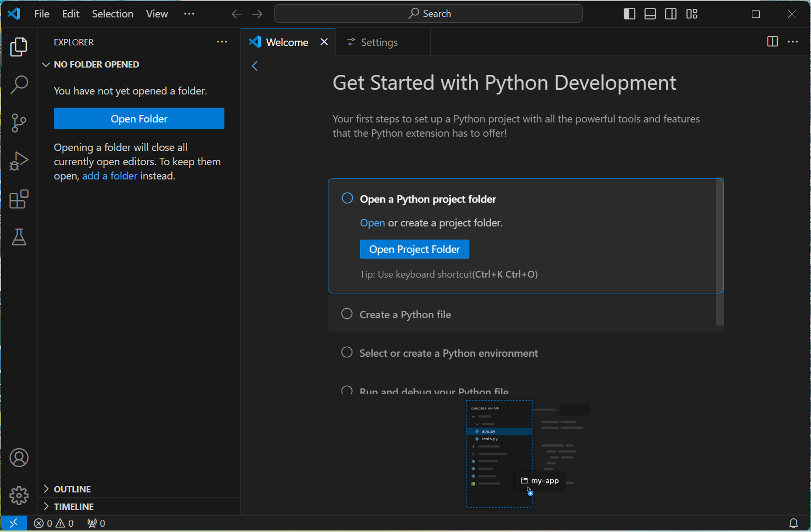Expand the Outline section
The width and height of the screenshot is (811, 532).
(x=139, y=489)
